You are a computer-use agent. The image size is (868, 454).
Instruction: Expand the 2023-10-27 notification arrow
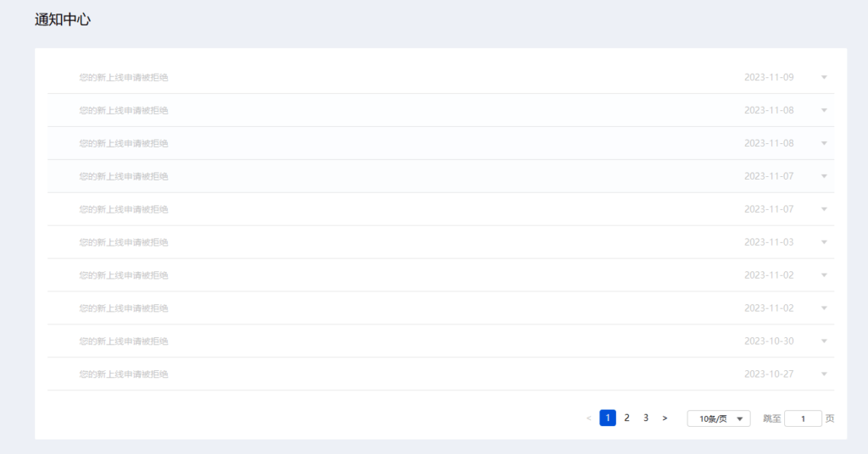click(824, 374)
